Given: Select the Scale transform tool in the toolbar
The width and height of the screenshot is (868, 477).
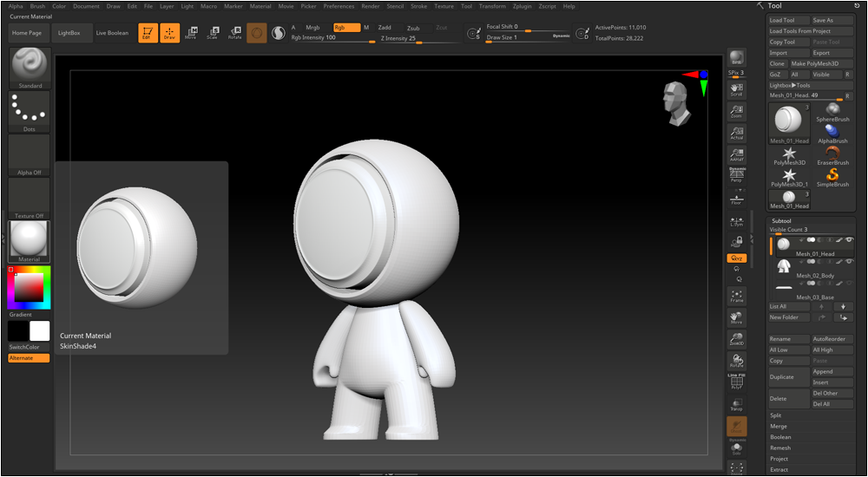Looking at the screenshot, I should tap(212, 33).
